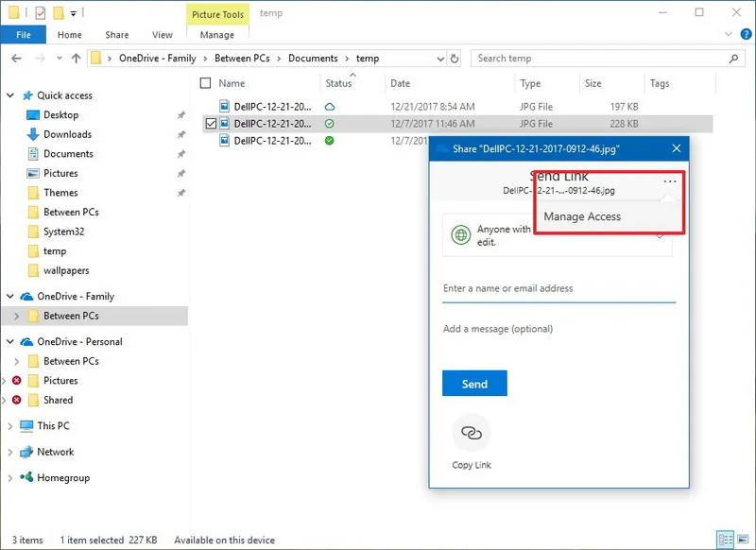Click the Enter a name or email address field
The image size is (756, 550).
(x=558, y=289)
